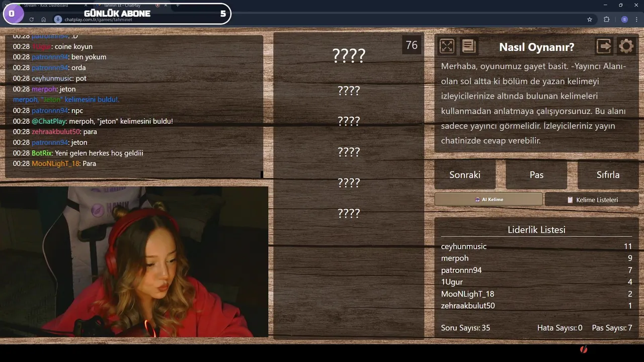Open the notes document icon beside fullscreen
This screenshot has width=644, height=362.
(469, 46)
